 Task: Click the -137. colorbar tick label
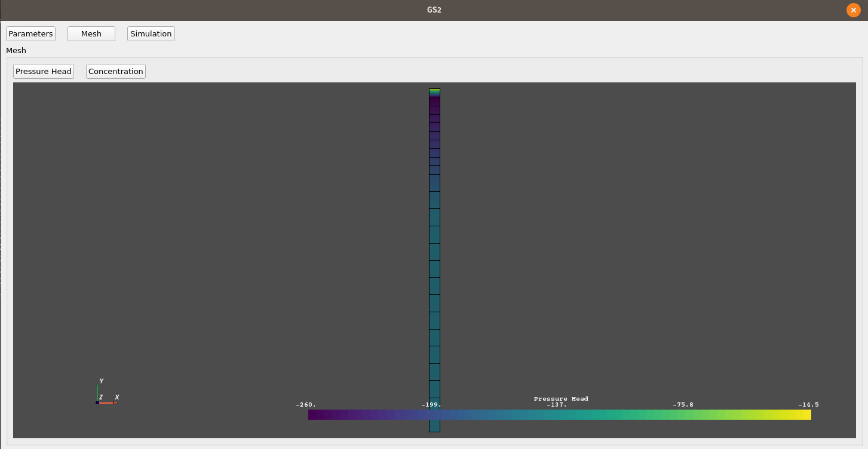coord(557,405)
